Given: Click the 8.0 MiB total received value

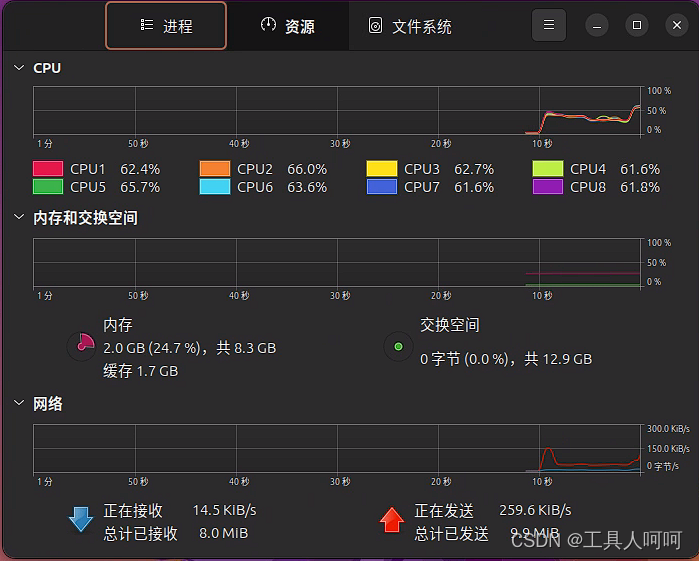Looking at the screenshot, I should [223, 533].
